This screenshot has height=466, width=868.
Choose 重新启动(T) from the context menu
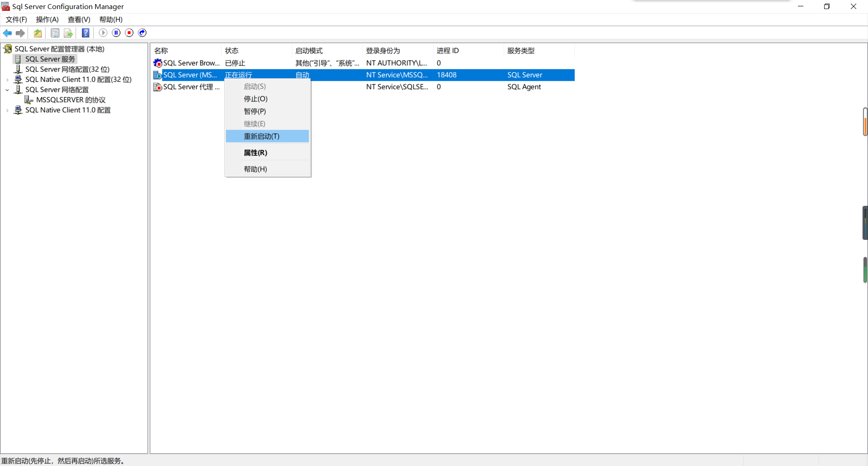262,136
